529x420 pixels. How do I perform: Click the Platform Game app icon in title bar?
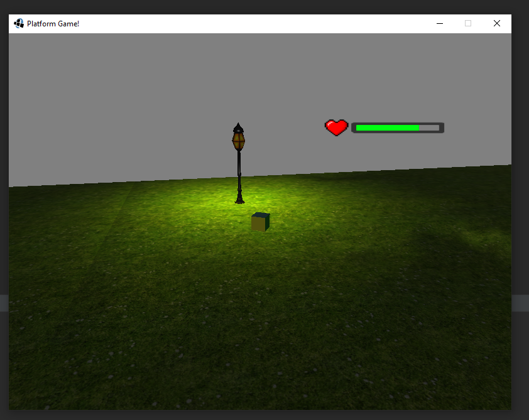pyautogui.click(x=19, y=24)
